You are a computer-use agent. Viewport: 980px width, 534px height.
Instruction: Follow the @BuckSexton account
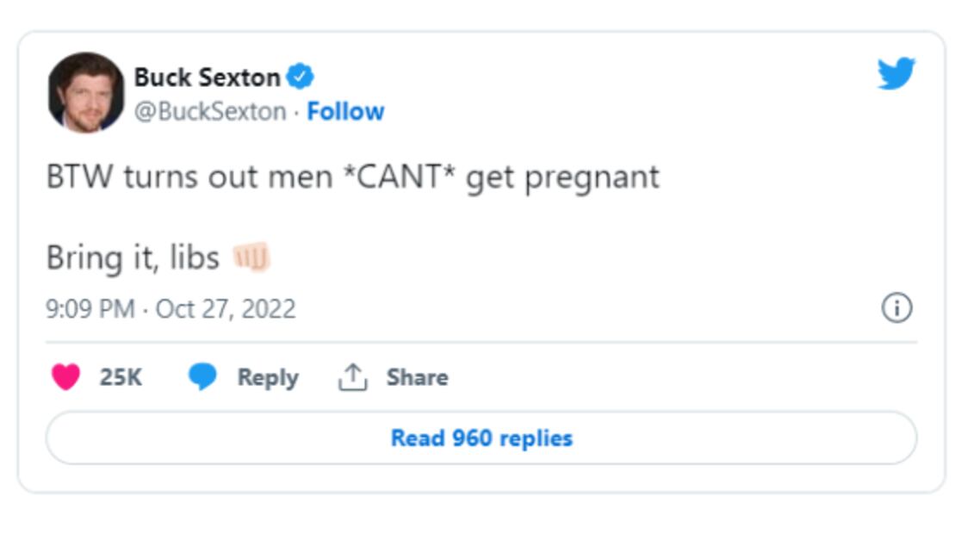(345, 112)
